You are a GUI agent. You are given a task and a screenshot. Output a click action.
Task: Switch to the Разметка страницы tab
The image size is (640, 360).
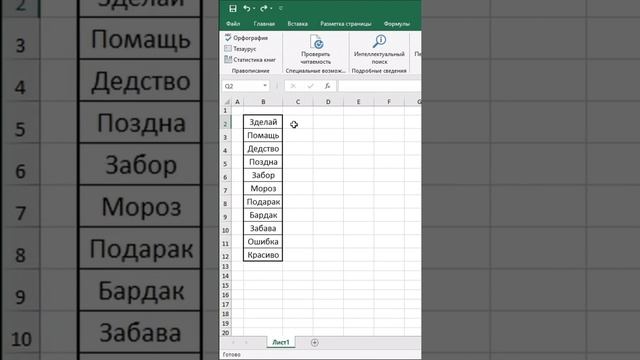pyautogui.click(x=346, y=24)
